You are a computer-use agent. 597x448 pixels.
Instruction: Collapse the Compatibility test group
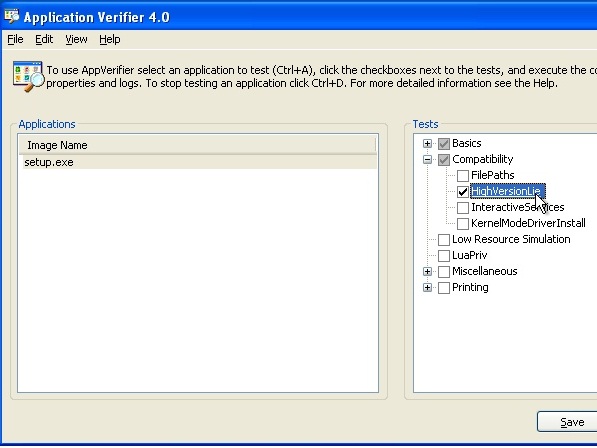click(x=427, y=159)
